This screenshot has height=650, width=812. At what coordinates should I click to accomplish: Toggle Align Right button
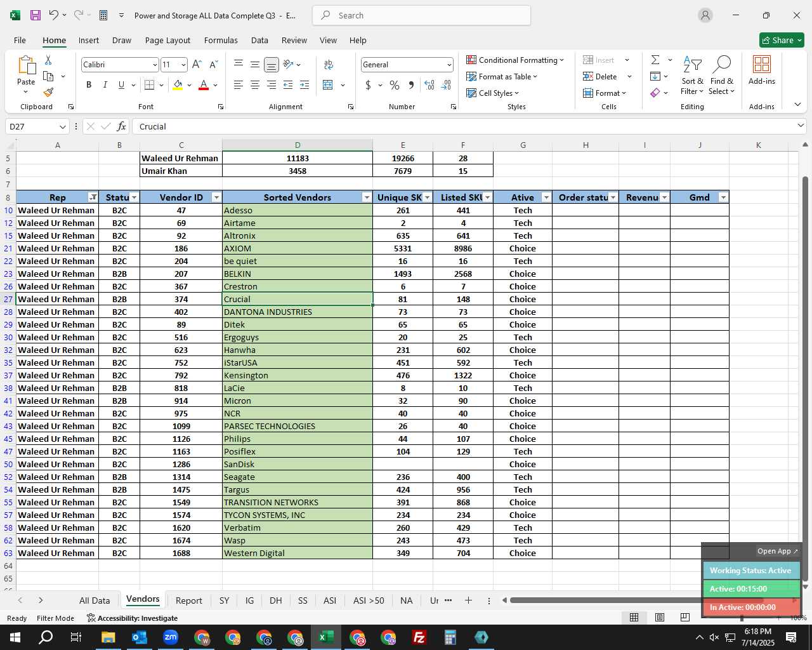click(x=271, y=85)
